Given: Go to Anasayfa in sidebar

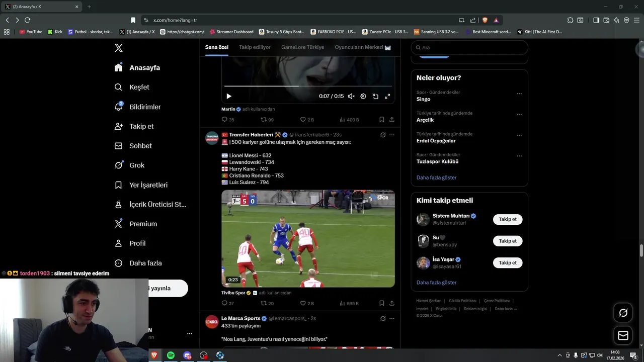Looking at the screenshot, I should [137, 67].
